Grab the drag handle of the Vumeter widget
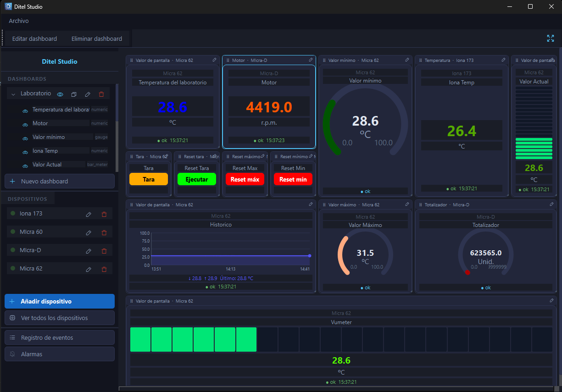Viewport: 562px width, 392px height. point(132,301)
